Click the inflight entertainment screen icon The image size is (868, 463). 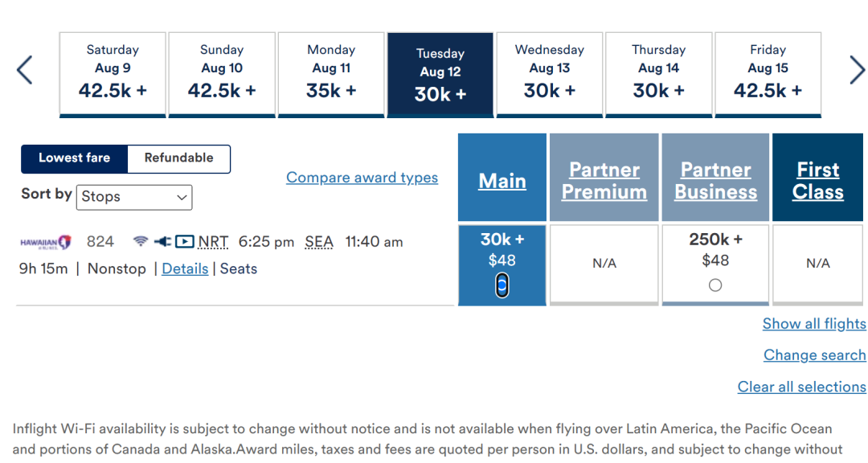coord(184,241)
